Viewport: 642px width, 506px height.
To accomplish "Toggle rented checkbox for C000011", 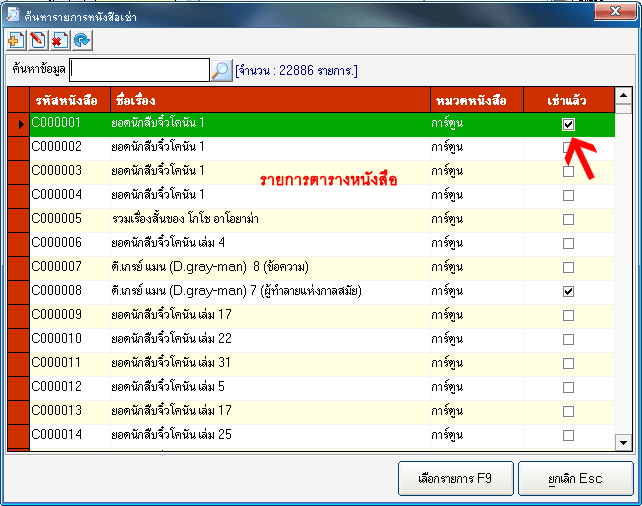I will 568,364.
